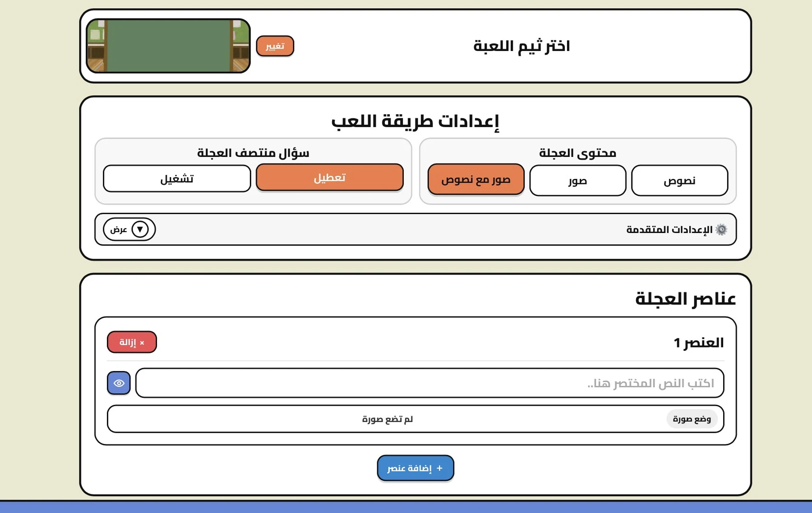This screenshot has height=513, width=812.
Task: Toggle the eye visibility icon for element 1
Action: [x=119, y=383]
